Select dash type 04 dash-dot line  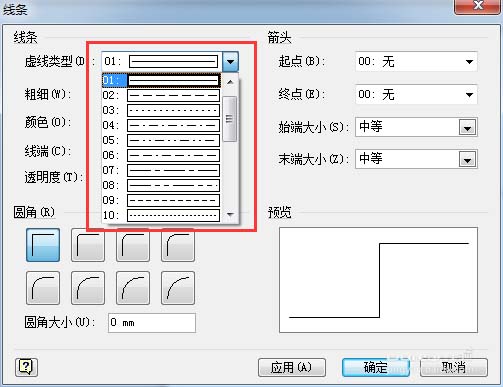[161, 125]
